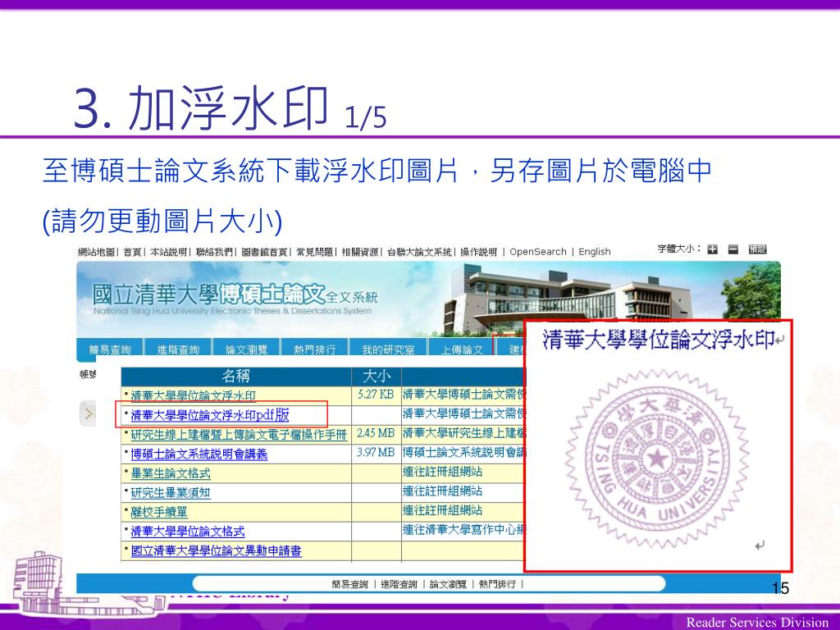
Task: Click footer 進階查詢 link
Action: coord(399,584)
